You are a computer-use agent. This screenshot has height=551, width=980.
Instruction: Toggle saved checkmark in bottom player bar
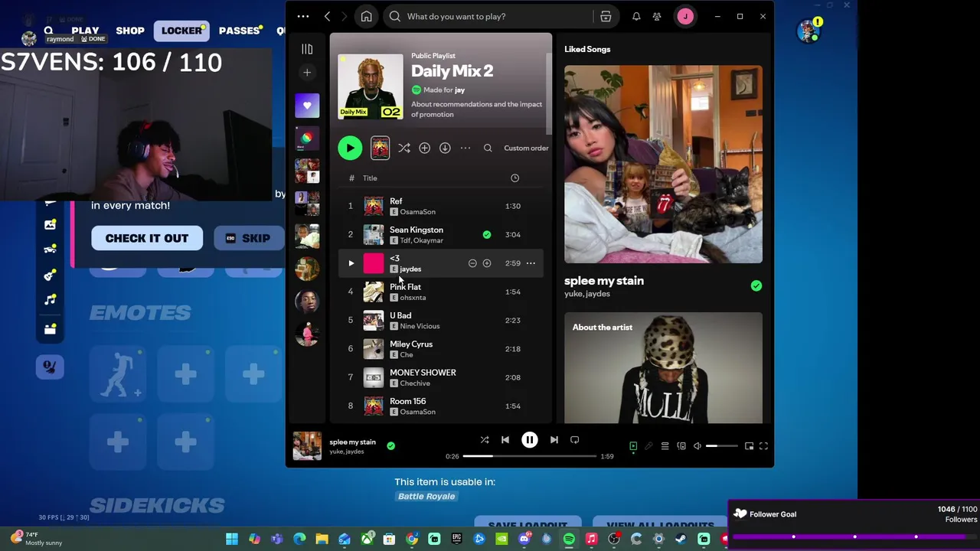pyautogui.click(x=390, y=445)
